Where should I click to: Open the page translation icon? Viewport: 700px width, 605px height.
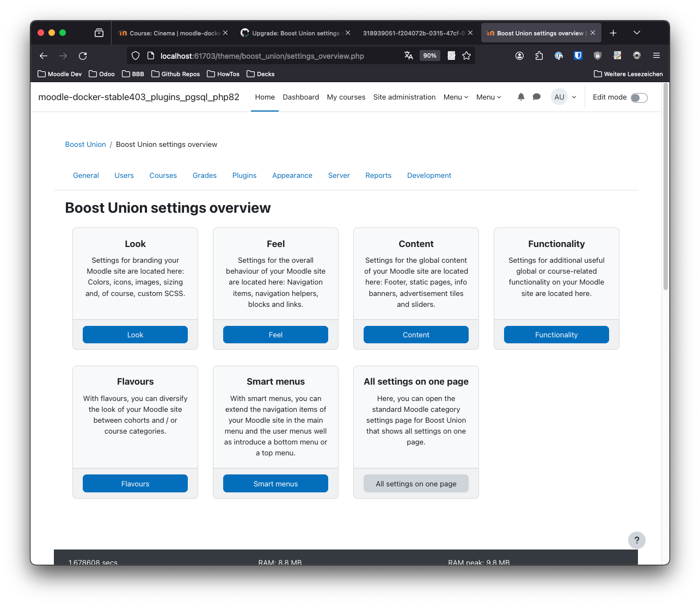pos(409,55)
